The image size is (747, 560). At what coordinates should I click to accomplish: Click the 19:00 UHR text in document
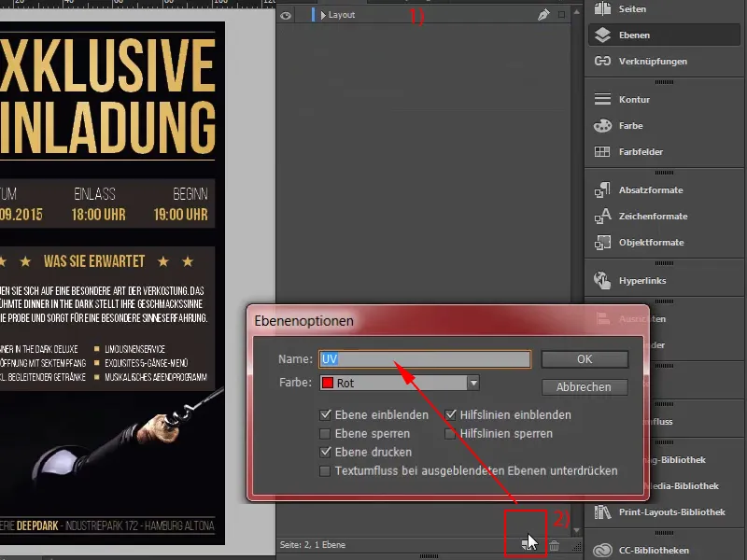(180, 215)
